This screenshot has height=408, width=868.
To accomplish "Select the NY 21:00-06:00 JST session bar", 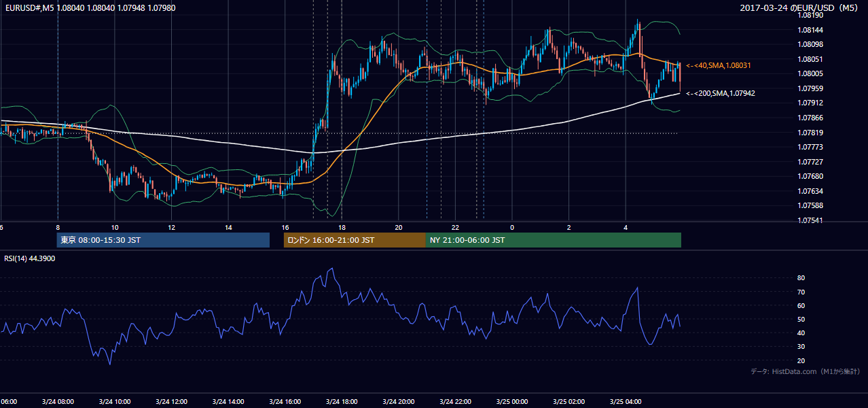I will tap(554, 240).
